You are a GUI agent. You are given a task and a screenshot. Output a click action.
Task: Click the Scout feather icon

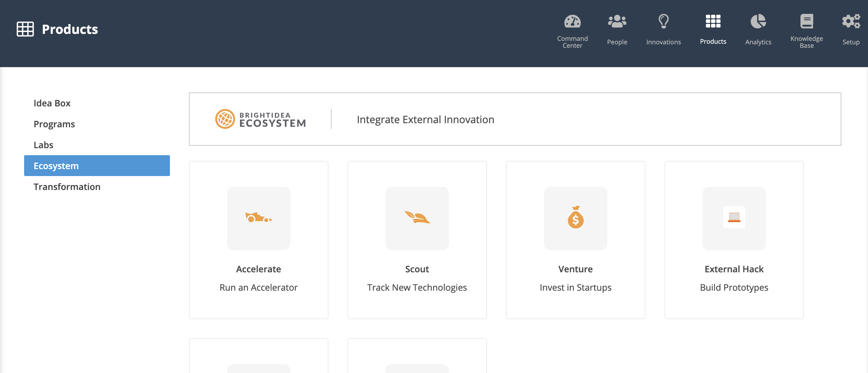[x=417, y=217]
